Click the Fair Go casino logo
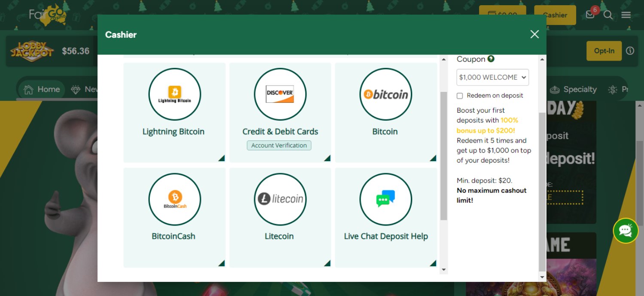 [x=48, y=15]
